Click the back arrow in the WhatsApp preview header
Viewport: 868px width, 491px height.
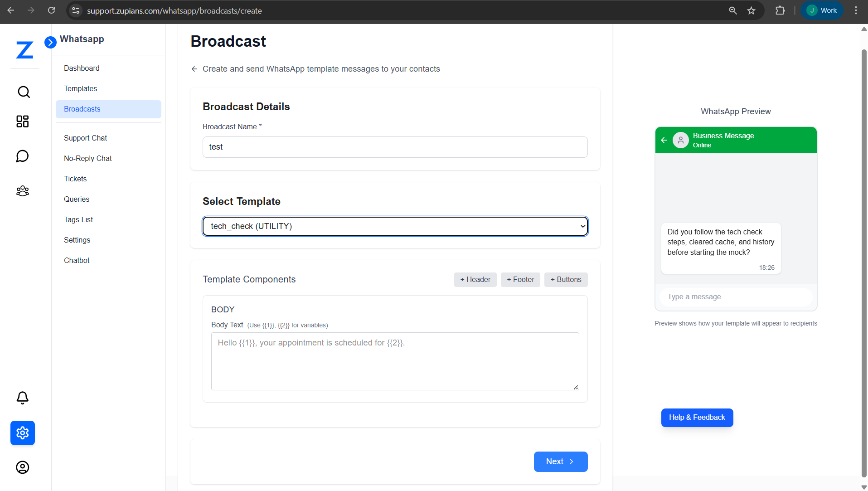(664, 140)
